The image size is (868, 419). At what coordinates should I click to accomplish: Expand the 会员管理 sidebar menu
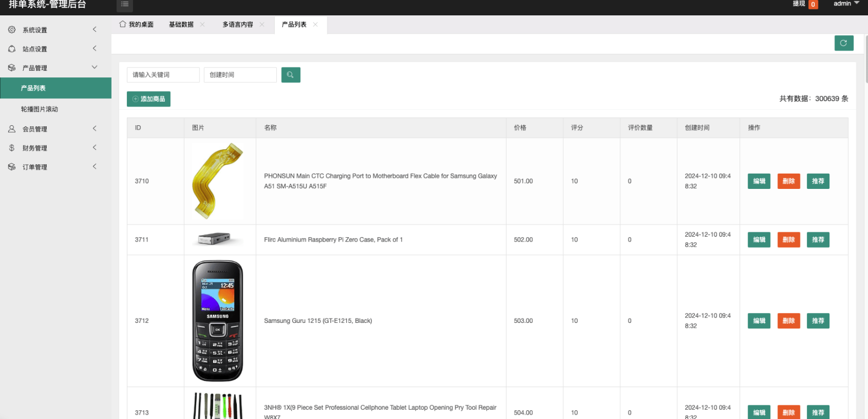(x=35, y=129)
